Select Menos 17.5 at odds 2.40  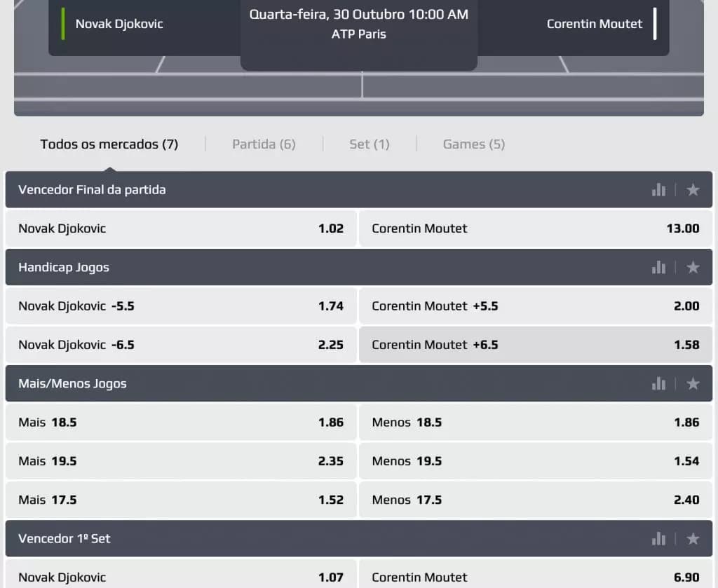click(x=535, y=500)
